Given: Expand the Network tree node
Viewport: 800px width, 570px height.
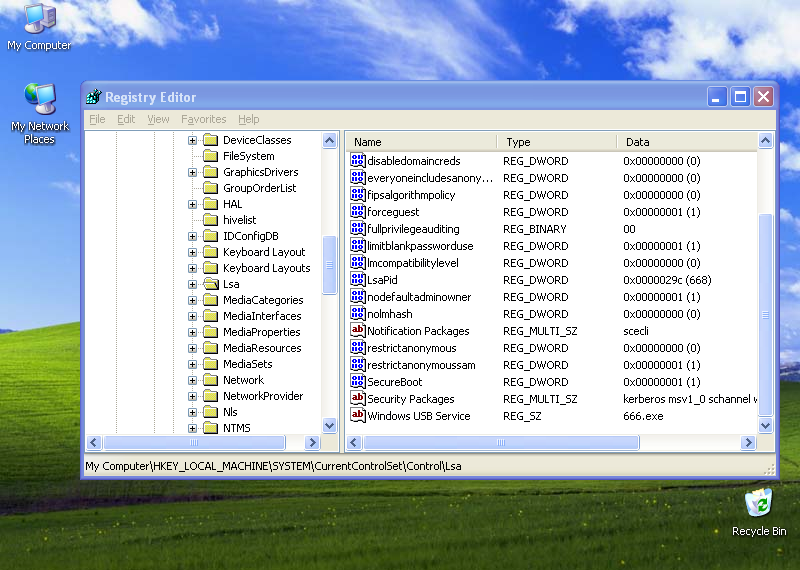Looking at the screenshot, I should (192, 380).
